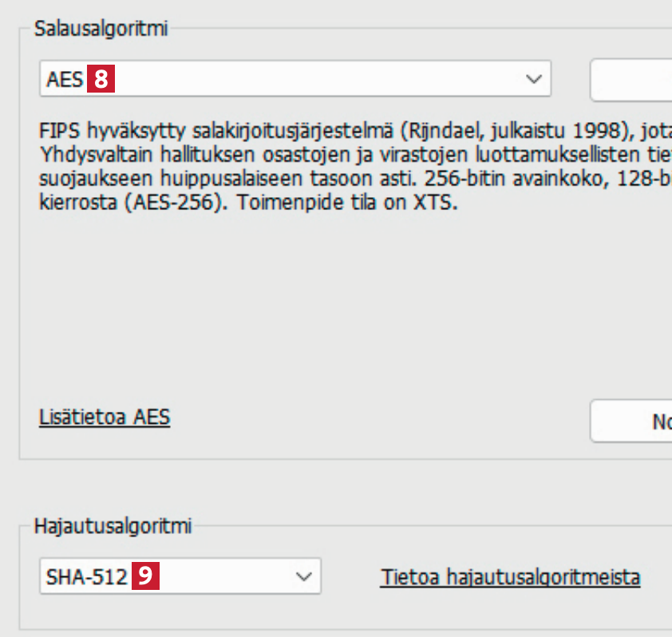Screen dimensions: 672x637
Task: Open the AES encryption algorithm dropdown
Action: click(294, 80)
